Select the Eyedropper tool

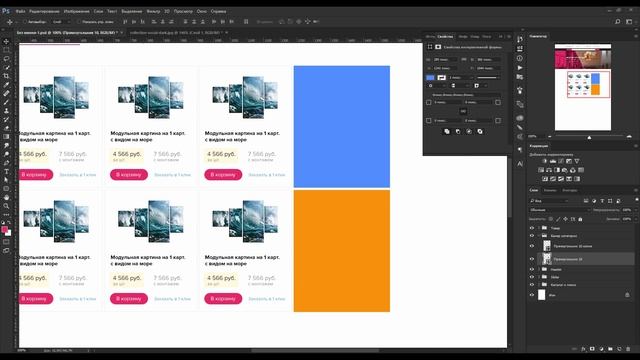coord(6,85)
